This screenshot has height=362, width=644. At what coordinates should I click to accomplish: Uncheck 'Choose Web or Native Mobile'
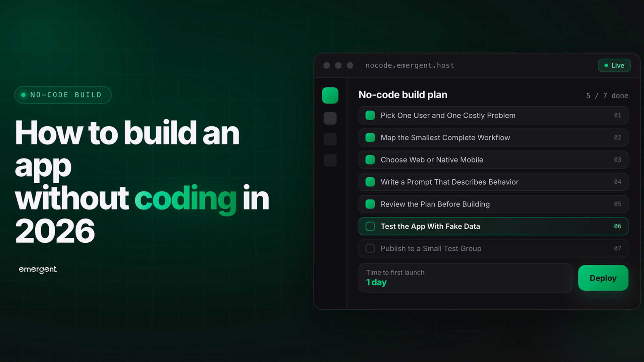coord(370,160)
